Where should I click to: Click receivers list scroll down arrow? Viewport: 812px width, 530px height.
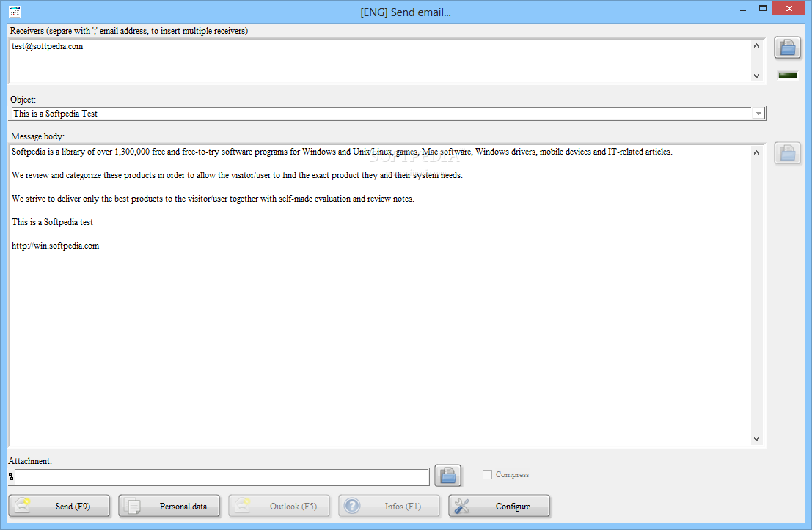[x=756, y=76]
